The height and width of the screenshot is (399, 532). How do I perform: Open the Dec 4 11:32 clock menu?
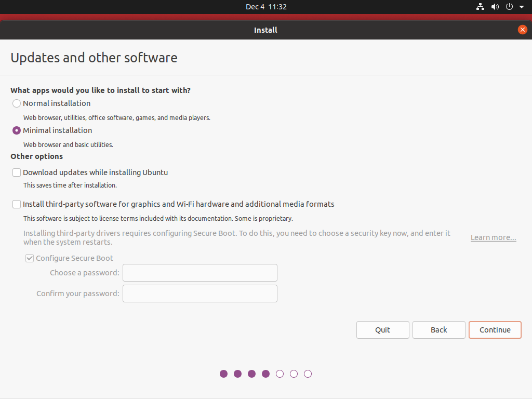tap(266, 7)
